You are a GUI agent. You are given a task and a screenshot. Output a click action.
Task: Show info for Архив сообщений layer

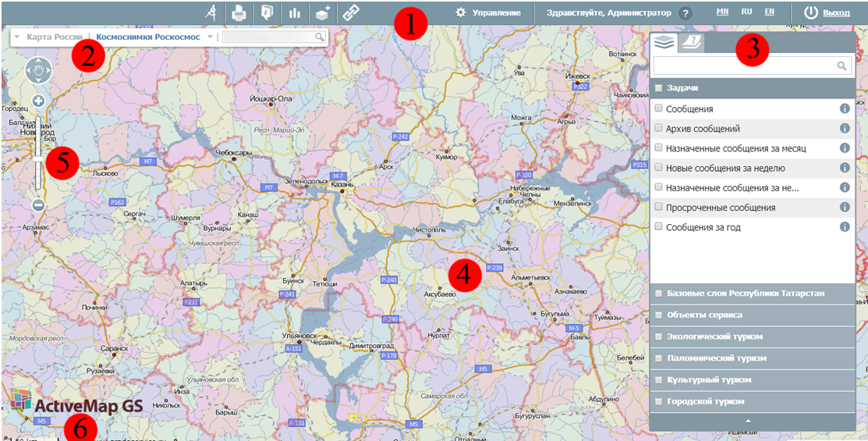(844, 129)
